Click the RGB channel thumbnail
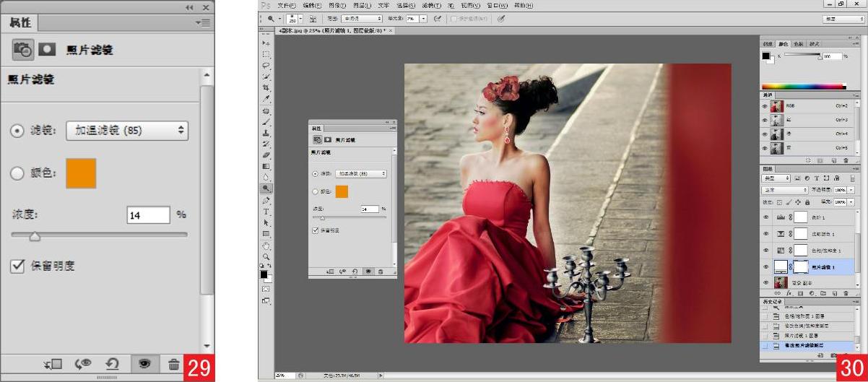Screen dimensions: 868x382 point(778,105)
